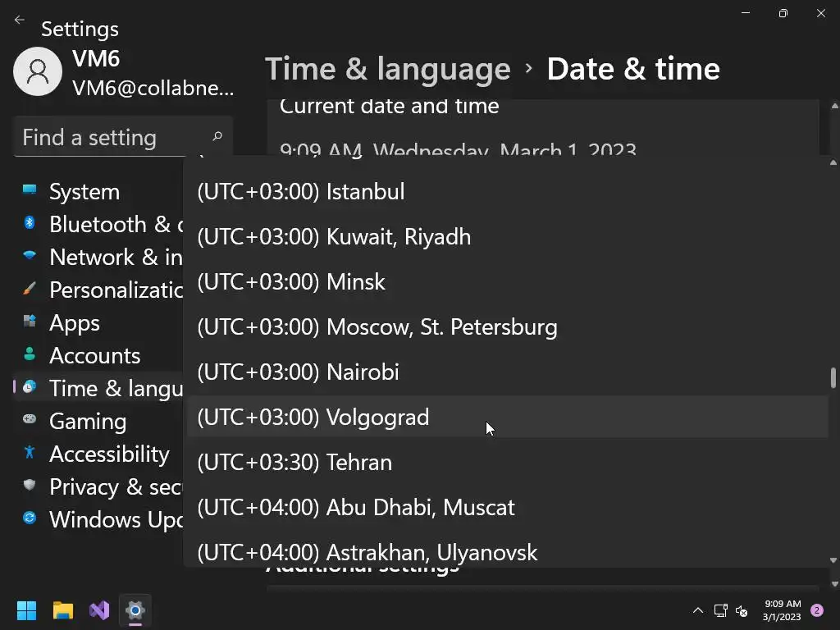
Task: Go to Time & language breadcrumb
Action: click(387, 70)
